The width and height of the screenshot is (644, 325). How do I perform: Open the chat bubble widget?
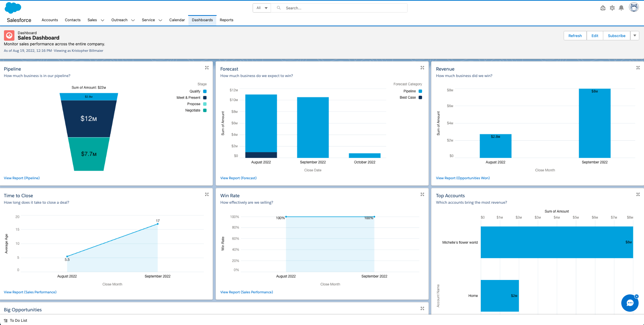[630, 303]
